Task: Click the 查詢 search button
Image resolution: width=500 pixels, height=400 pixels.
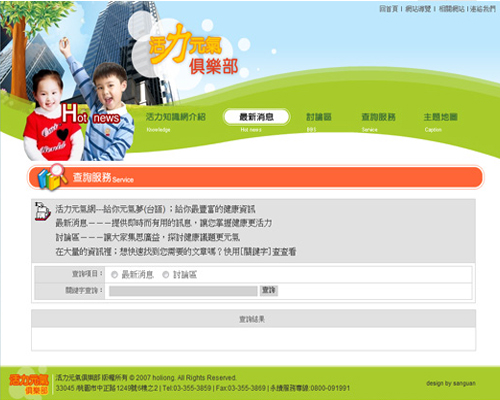Action: pos(269,290)
